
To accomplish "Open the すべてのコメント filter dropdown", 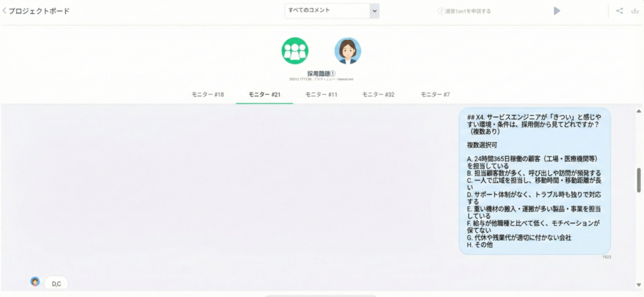I will coord(326,11).
